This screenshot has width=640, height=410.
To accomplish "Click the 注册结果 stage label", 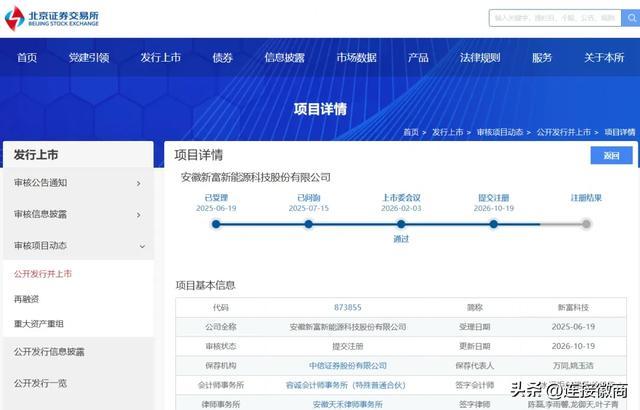I will tap(586, 198).
